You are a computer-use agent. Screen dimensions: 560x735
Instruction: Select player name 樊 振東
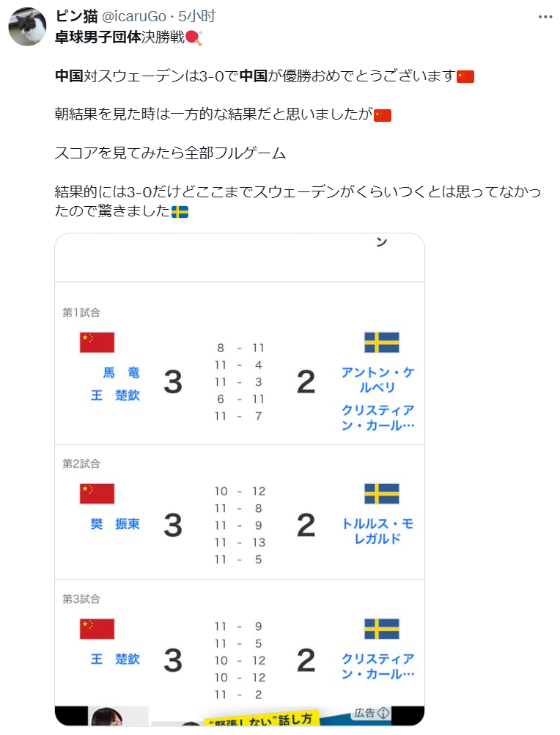115,524
